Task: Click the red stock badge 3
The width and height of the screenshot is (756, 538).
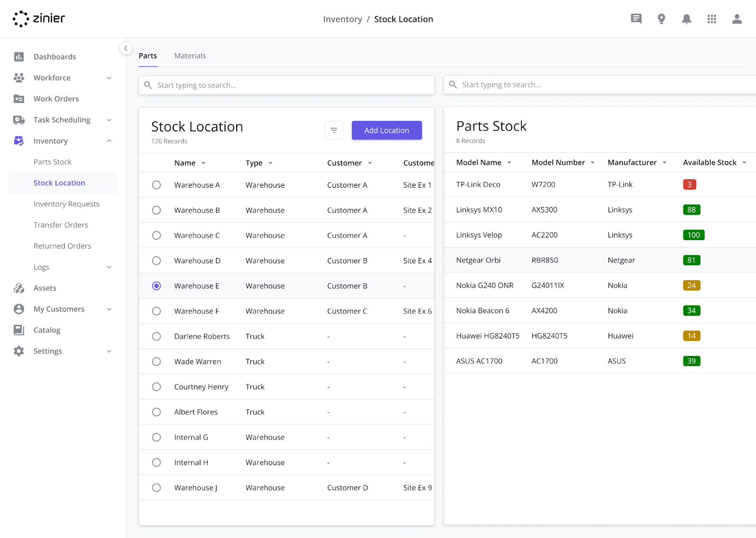Action: tap(689, 184)
